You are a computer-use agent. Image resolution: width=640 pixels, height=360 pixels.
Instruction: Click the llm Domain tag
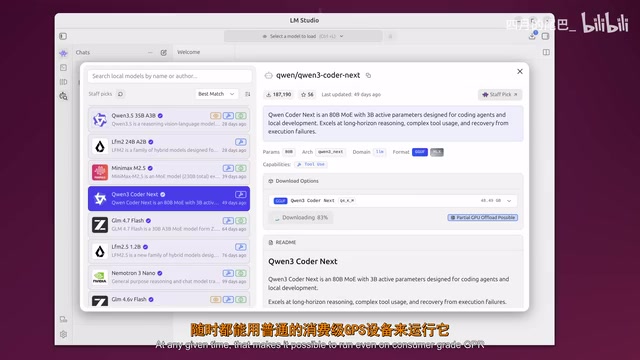coord(380,152)
